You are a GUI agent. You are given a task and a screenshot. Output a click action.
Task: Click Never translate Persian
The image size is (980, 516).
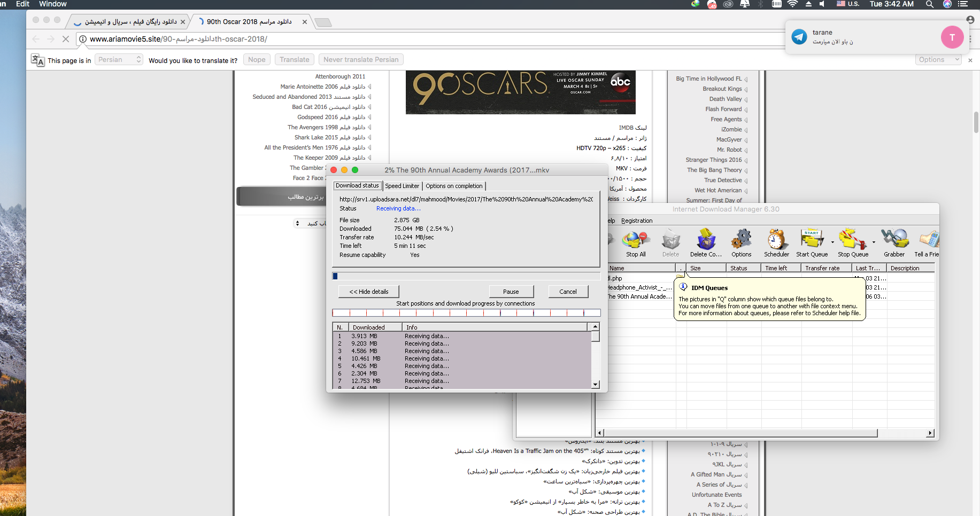click(361, 60)
